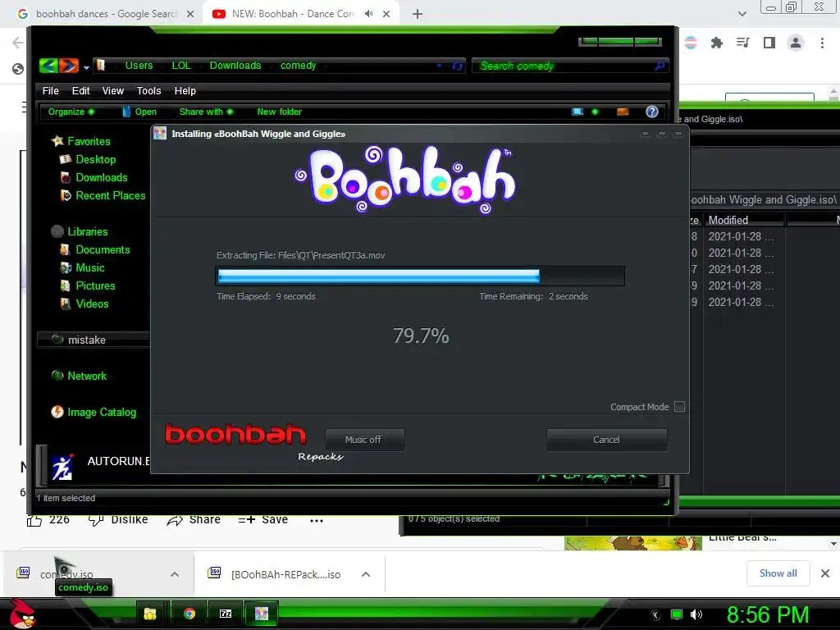Image resolution: width=840 pixels, height=630 pixels.
Task: Open the Videos library
Action: point(84,304)
